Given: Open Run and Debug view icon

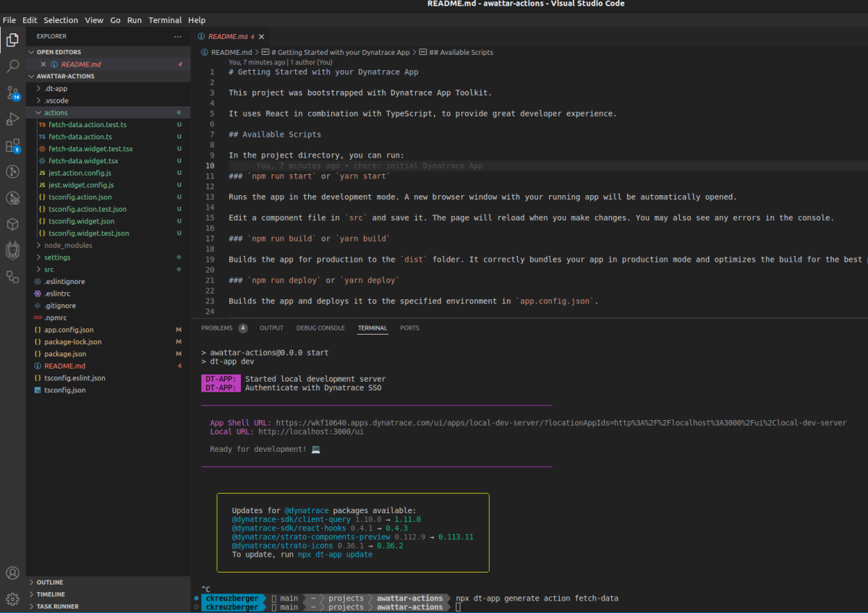Looking at the screenshot, I should (12, 119).
